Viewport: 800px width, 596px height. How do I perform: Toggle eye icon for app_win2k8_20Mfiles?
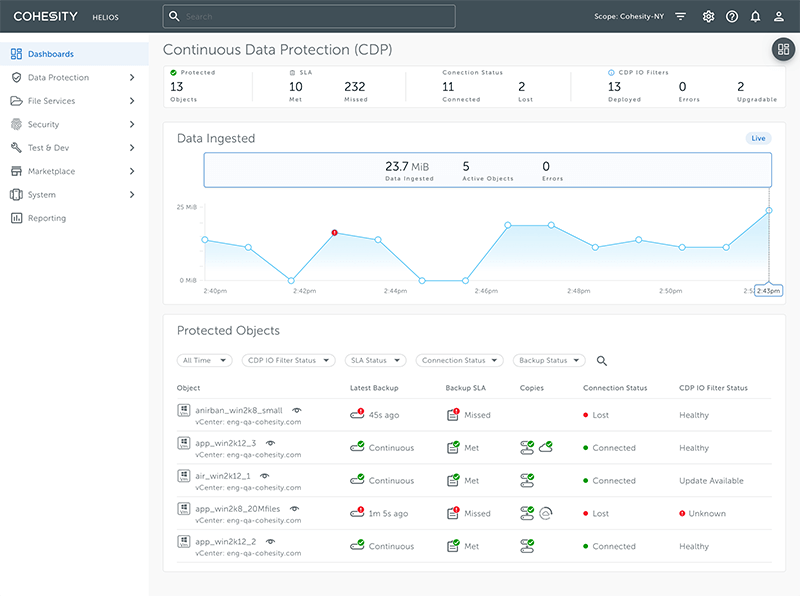pos(294,508)
